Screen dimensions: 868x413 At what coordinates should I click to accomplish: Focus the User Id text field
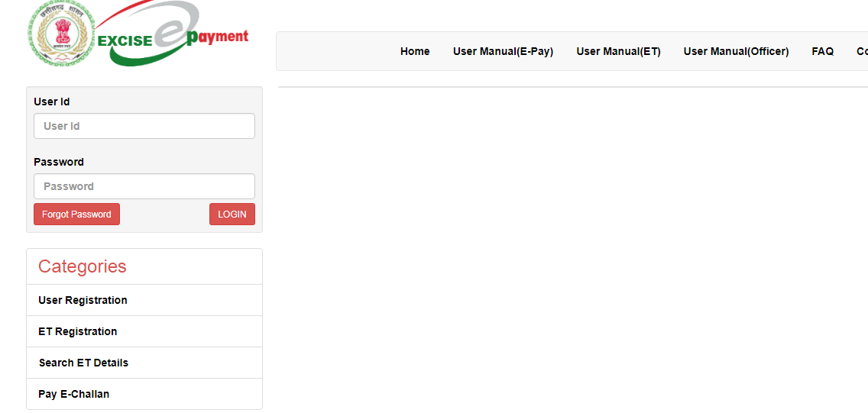tap(144, 126)
